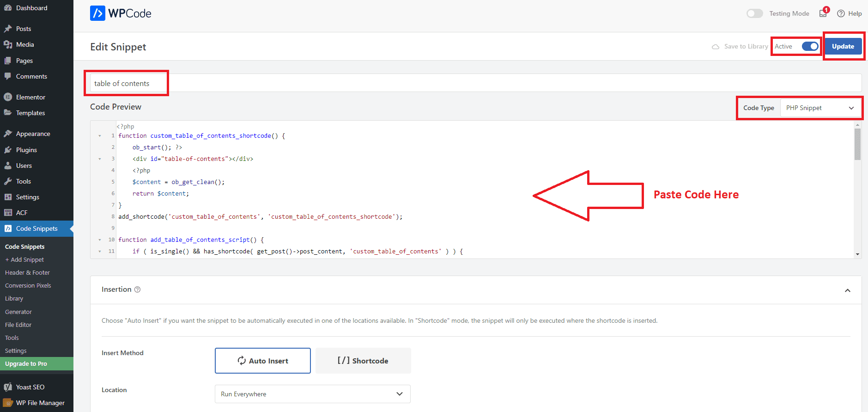Open File Editor submenu item
Screen dimensions: 868x412
[x=18, y=325]
